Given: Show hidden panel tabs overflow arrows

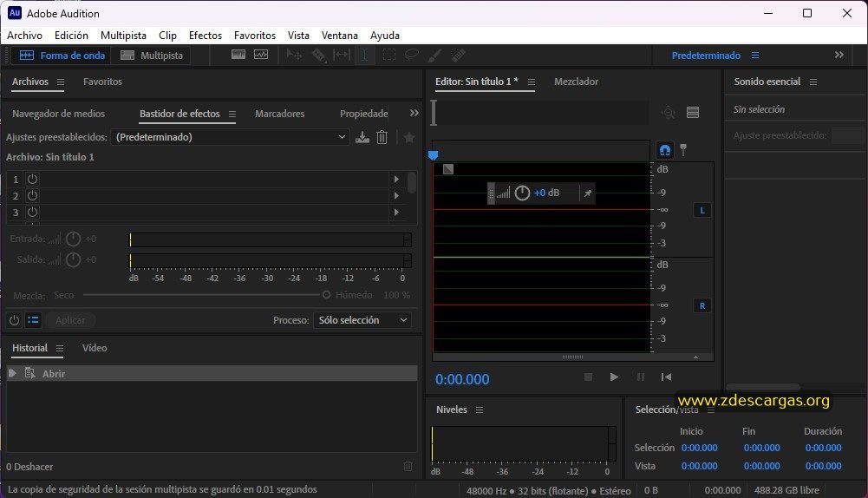Looking at the screenshot, I should coord(414,113).
